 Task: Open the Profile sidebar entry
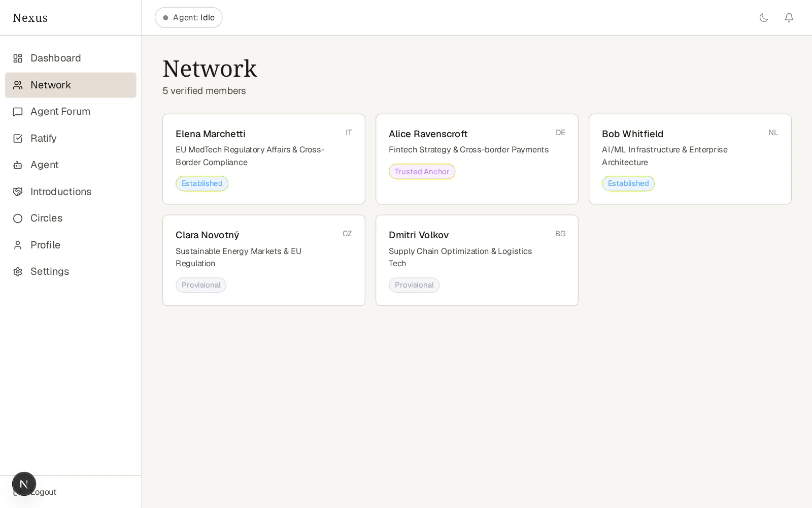point(71,245)
